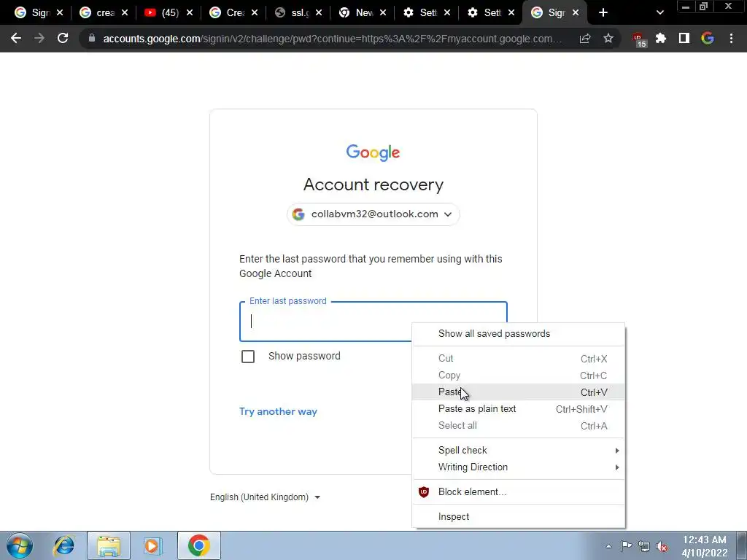747x560 pixels.
Task: Click the taskbar clock showing 12:43 AM
Action: (705, 546)
